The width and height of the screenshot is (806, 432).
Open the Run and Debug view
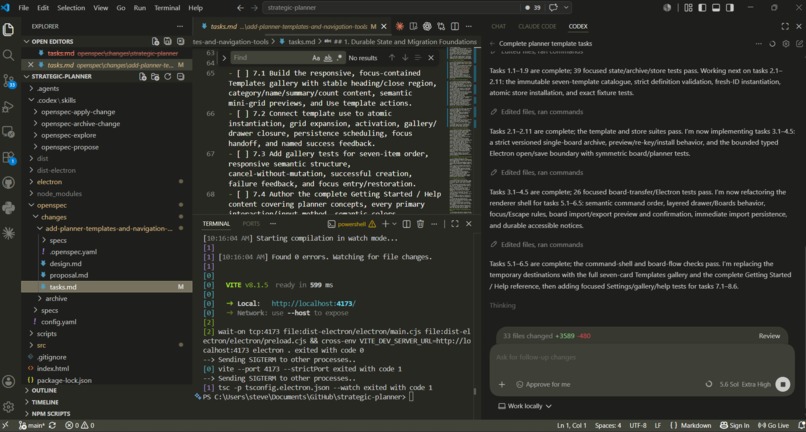(x=8, y=106)
